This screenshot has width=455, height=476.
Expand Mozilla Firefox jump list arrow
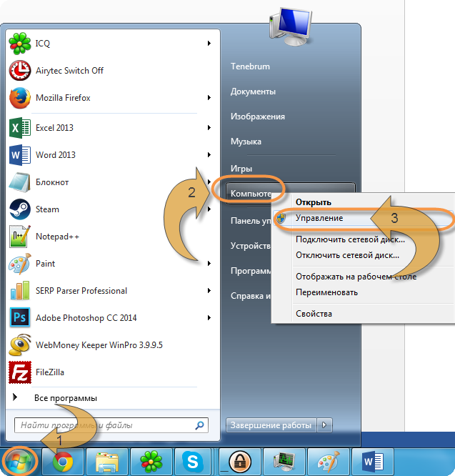pyautogui.click(x=209, y=98)
